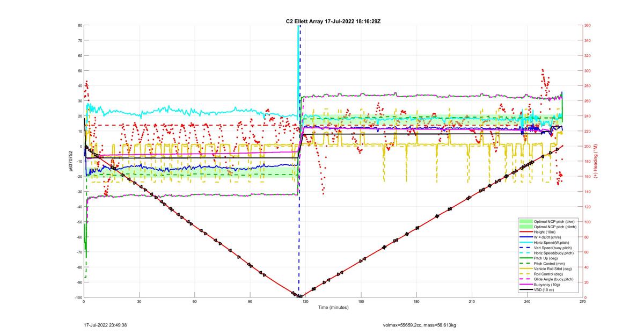Select legend entry 'Optimal NCP pitch (dive)'
644x334 pixels.
tap(554, 221)
